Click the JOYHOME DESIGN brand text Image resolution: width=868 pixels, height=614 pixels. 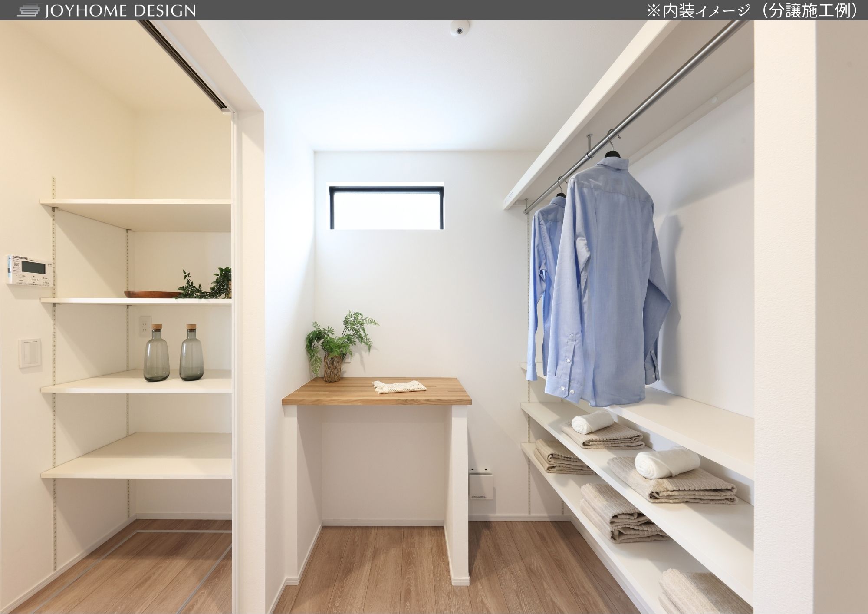point(120,10)
